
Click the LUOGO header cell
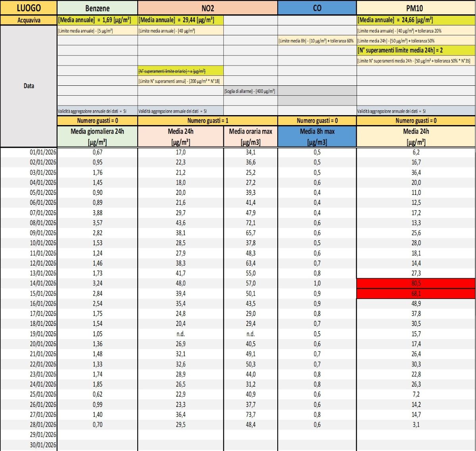[x=29, y=8]
